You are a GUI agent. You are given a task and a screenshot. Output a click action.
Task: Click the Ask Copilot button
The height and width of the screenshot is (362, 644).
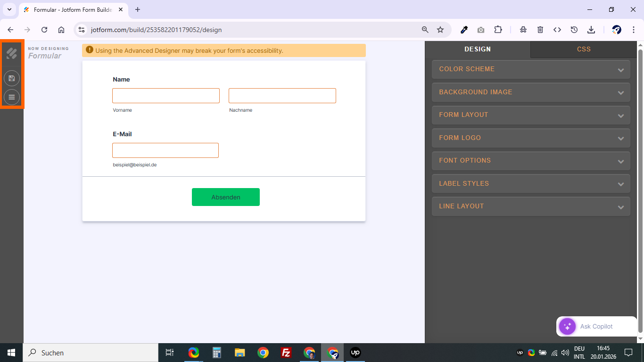click(596, 326)
